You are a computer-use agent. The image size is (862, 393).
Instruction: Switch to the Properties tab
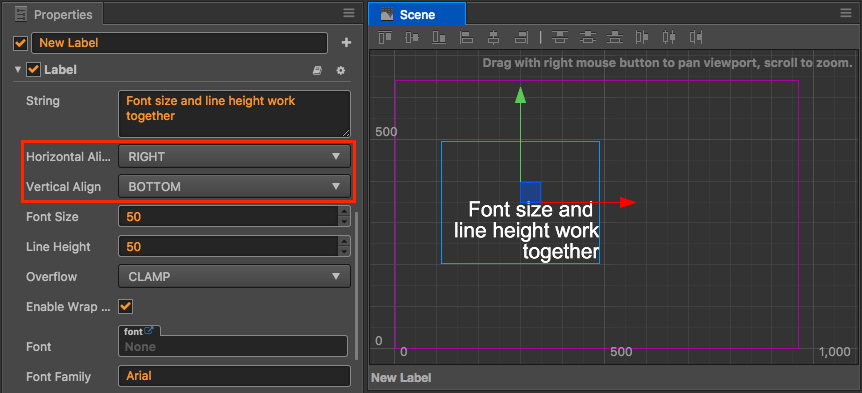[x=53, y=14]
